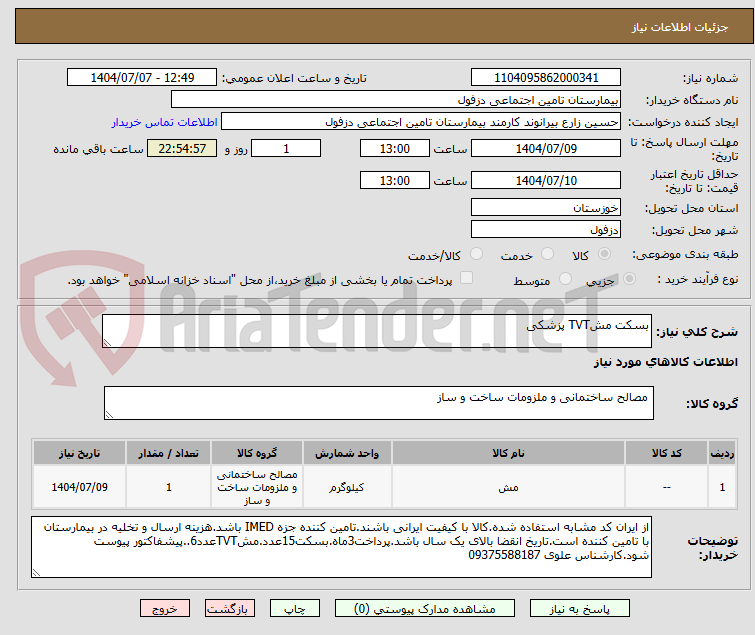755x635 pixels.
Task: Click the مش item name cell
Action: [508, 487]
